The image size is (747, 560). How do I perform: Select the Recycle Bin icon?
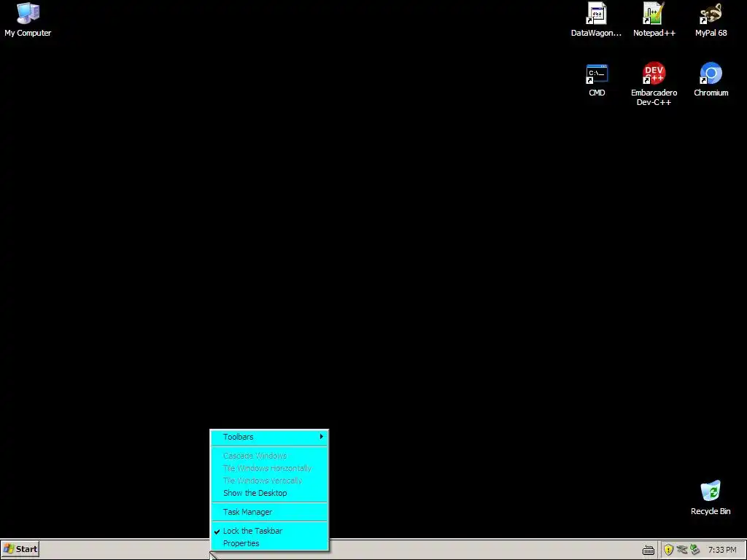711,498
